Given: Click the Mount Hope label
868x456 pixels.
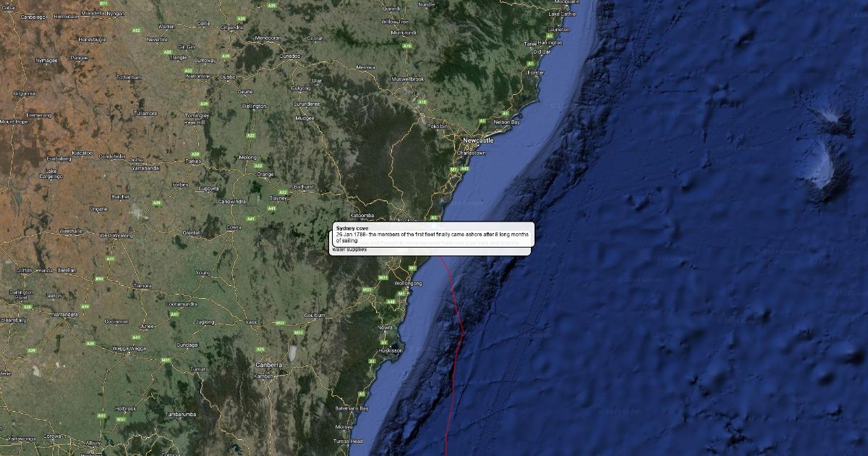Looking at the screenshot, I should coord(13,122).
